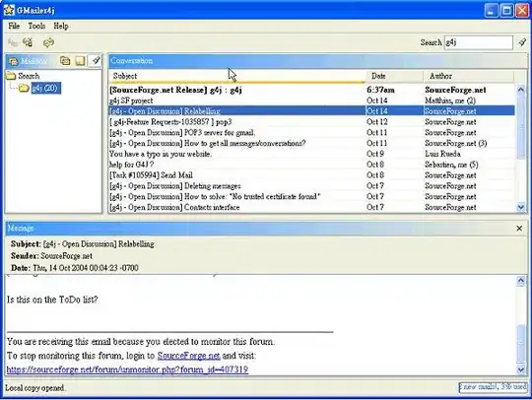This screenshot has height=400, width=532.
Task: Sort the list by the Date column header
Action: pos(395,76)
